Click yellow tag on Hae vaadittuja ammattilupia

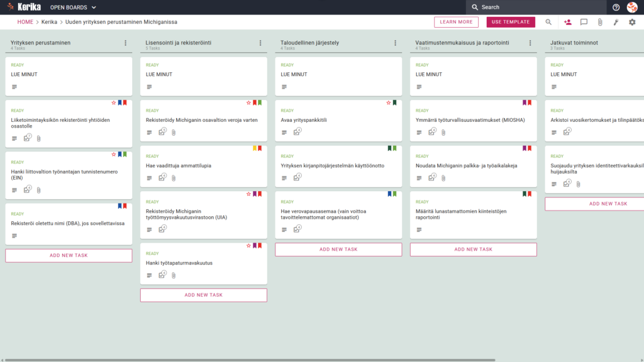(255, 148)
